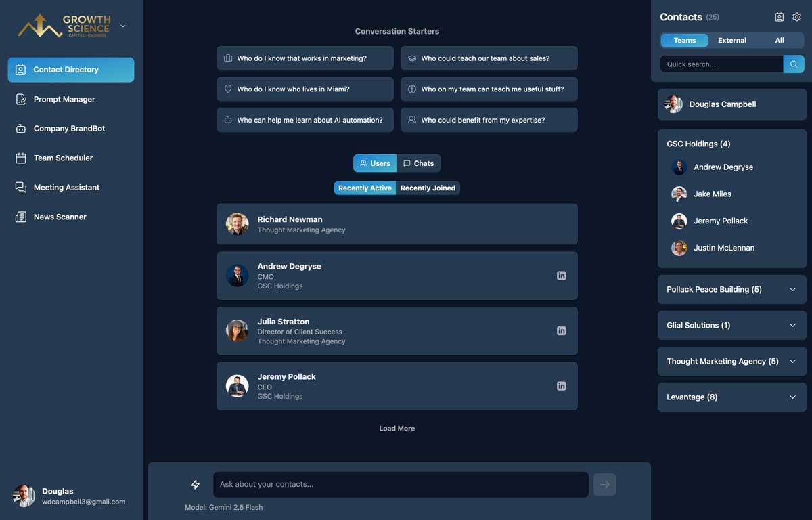Click the Quick search input field

pyautogui.click(x=721, y=64)
